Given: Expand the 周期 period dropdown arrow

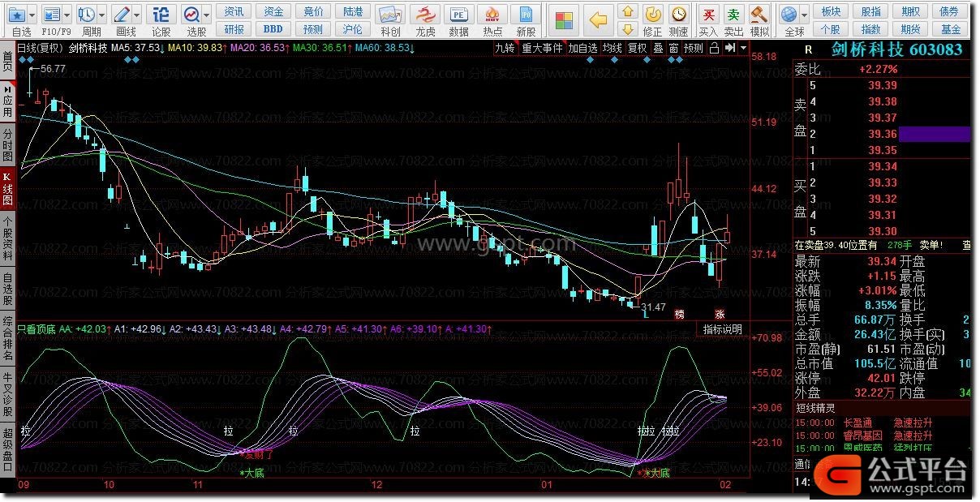Looking at the screenshot, I should [101, 15].
